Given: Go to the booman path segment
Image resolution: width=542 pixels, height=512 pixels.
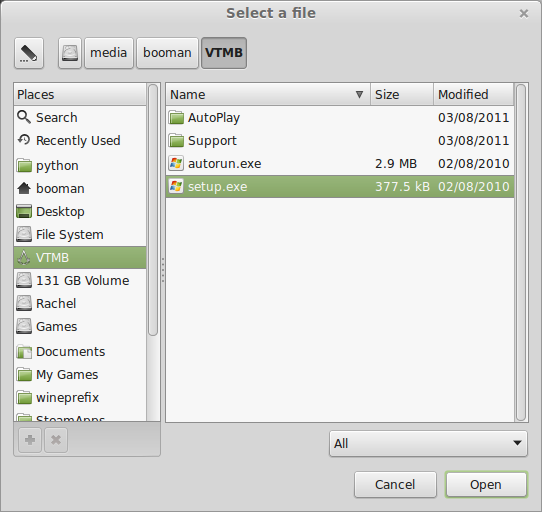Looking at the screenshot, I should pos(167,53).
